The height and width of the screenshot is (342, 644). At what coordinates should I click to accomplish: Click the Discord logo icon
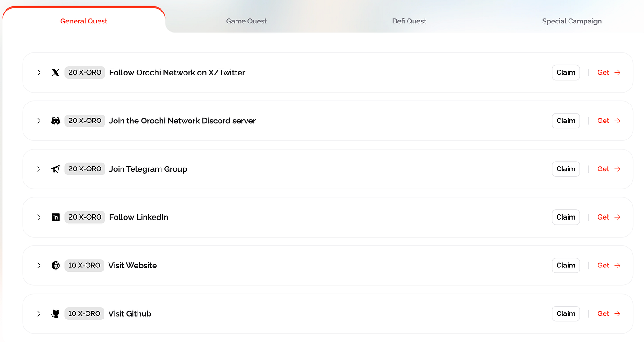(x=56, y=121)
